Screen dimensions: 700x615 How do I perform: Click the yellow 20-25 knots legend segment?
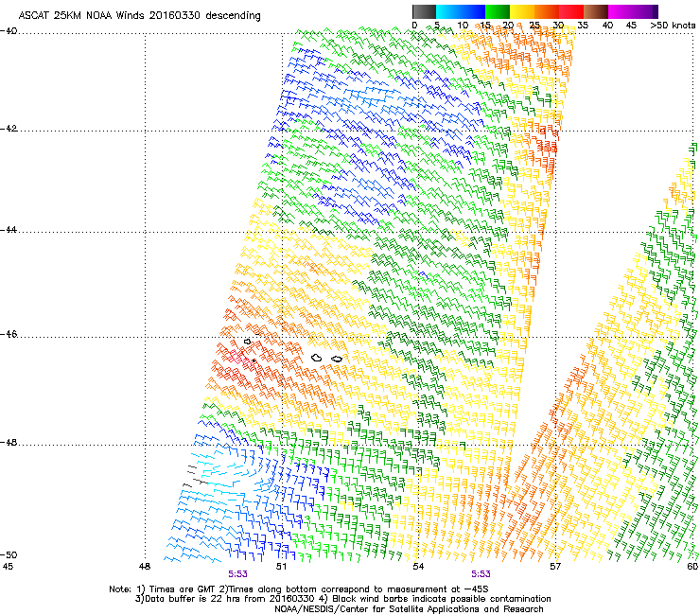(522, 11)
